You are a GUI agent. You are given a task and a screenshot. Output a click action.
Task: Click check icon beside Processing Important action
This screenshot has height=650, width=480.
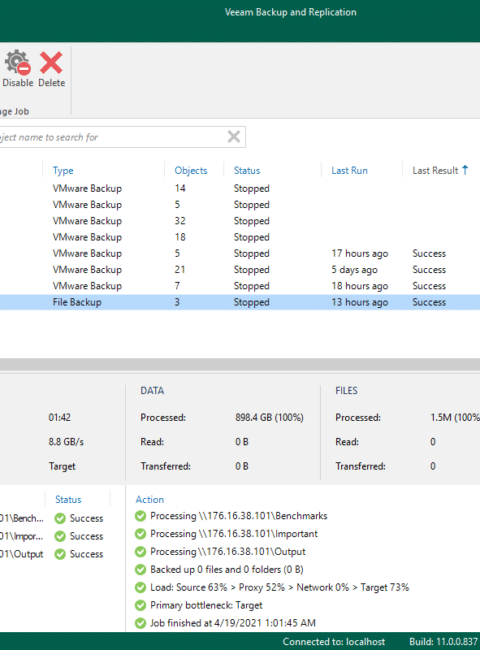[141, 534]
